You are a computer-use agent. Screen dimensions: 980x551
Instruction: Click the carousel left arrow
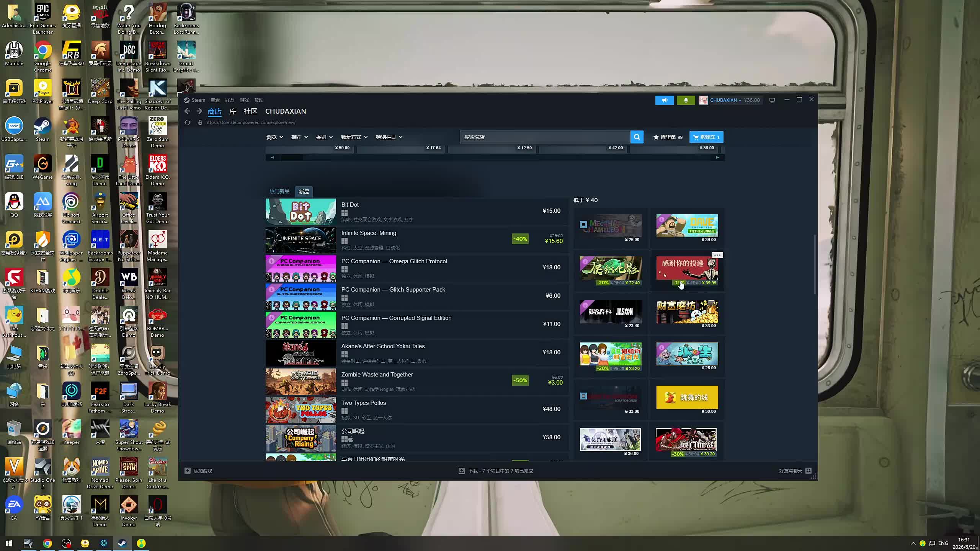(273, 157)
